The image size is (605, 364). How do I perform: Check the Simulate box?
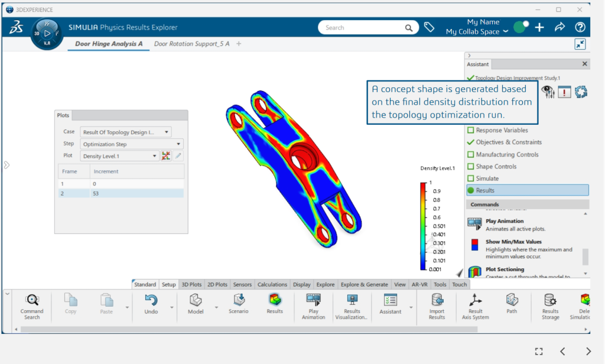click(x=470, y=178)
